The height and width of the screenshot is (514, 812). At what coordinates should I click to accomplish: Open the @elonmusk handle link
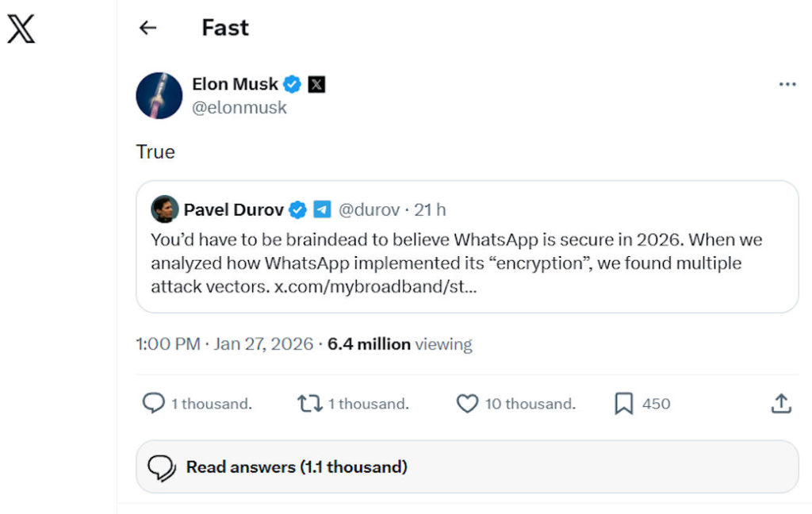tap(239, 108)
